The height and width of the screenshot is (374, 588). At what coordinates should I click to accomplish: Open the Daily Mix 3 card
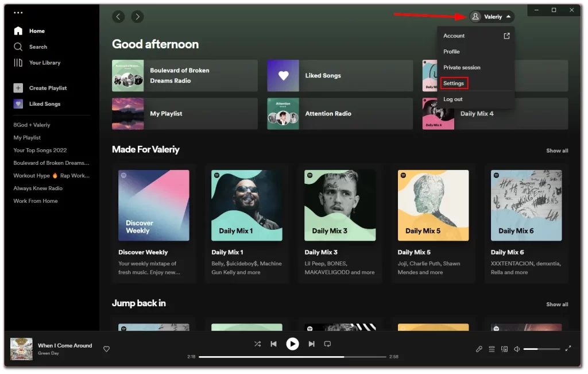tap(340, 224)
